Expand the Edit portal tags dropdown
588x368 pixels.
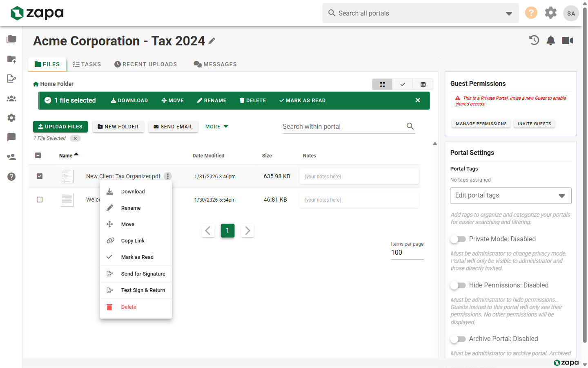510,195
